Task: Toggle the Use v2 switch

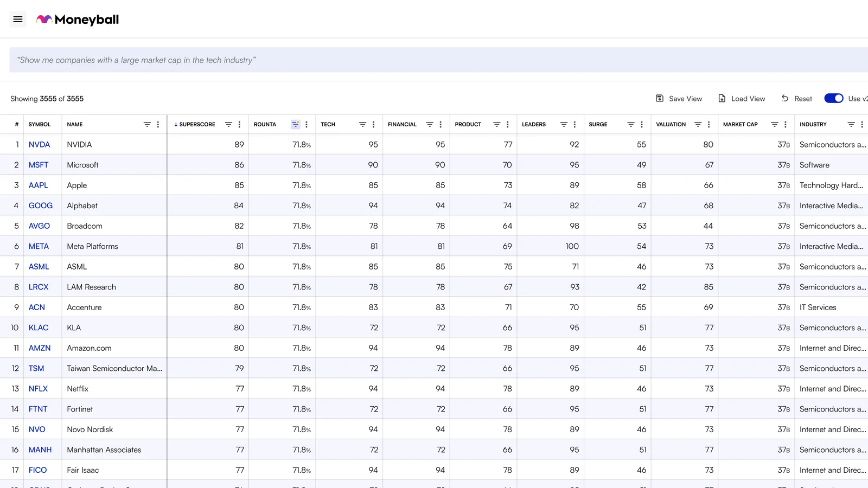Action: pyautogui.click(x=834, y=98)
